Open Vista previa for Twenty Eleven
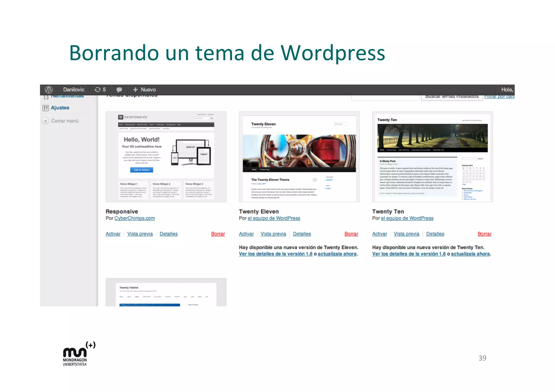 pos(273,234)
